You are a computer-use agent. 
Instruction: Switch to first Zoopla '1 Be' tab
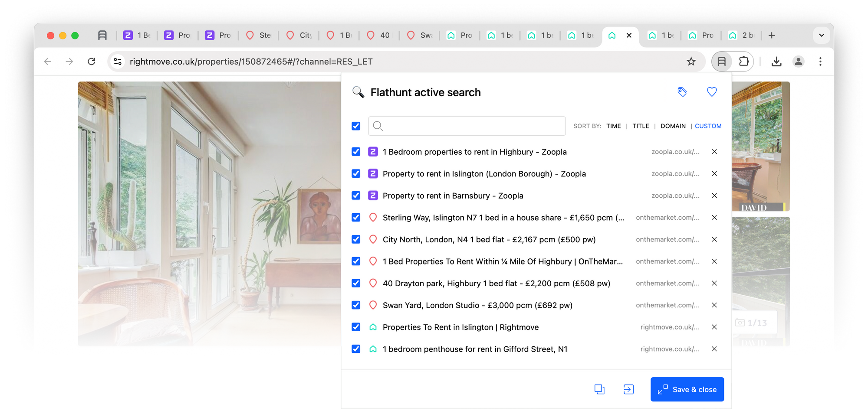pyautogui.click(x=137, y=35)
